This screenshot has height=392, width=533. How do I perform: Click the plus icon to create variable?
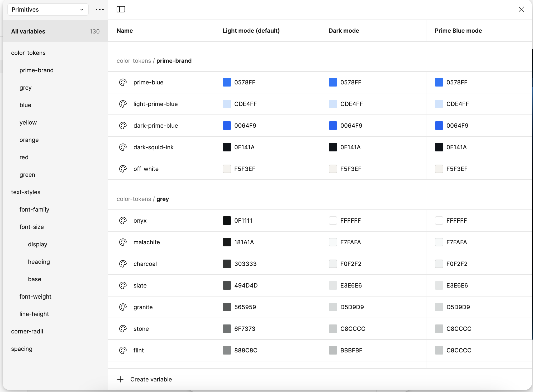(120, 379)
